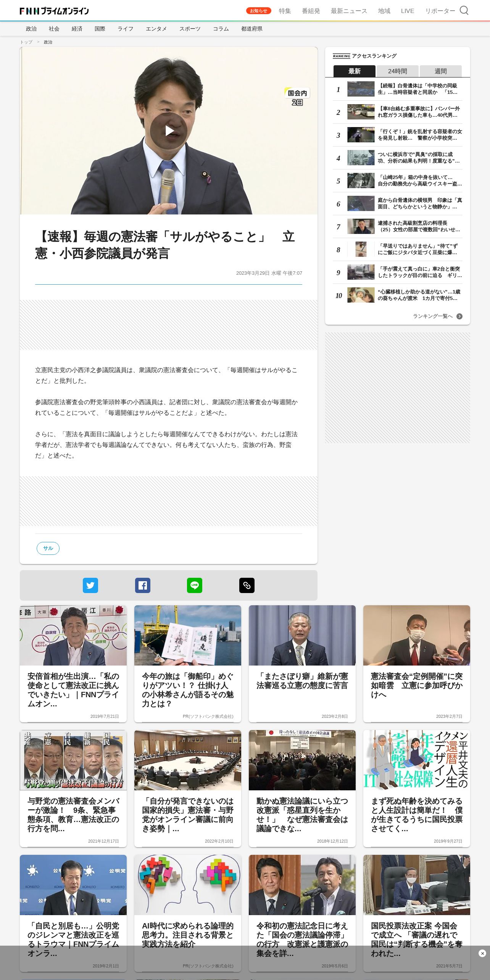This screenshot has height=980, width=490.
Task: Select 社会 category
Action: coord(54,29)
